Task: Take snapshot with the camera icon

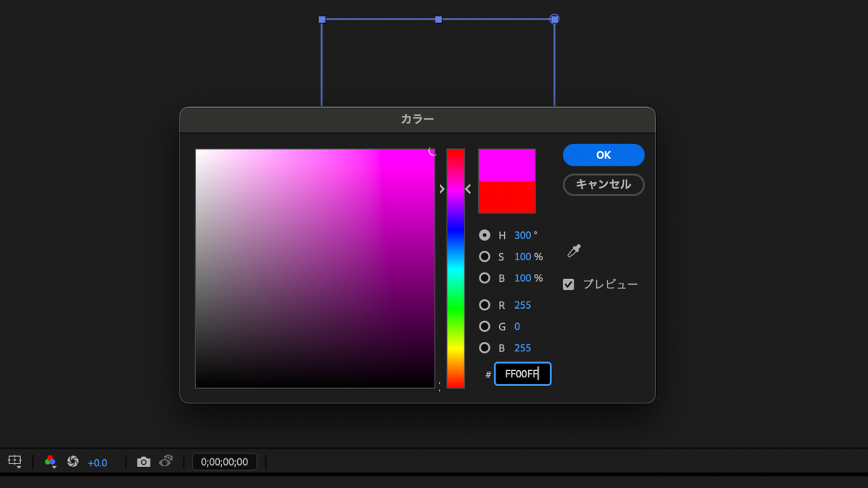Action: (144, 461)
